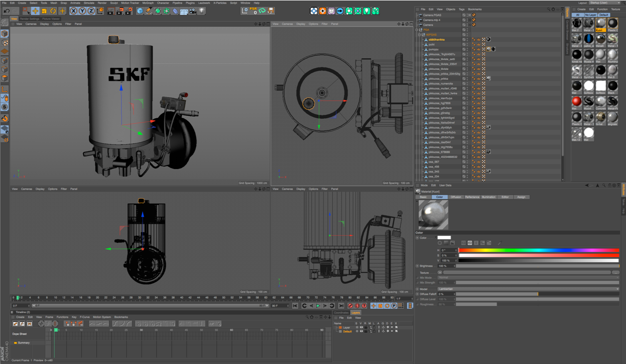Select the red Mat material sphere
This screenshot has width=626, height=364.
pyautogui.click(x=577, y=102)
